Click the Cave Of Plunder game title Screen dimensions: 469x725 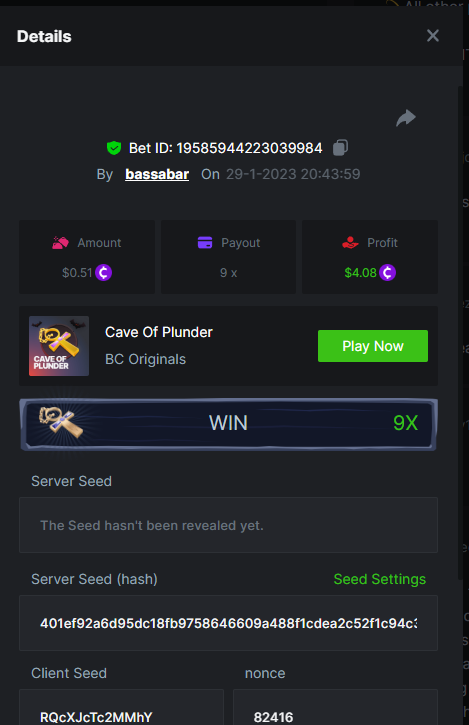pos(159,332)
